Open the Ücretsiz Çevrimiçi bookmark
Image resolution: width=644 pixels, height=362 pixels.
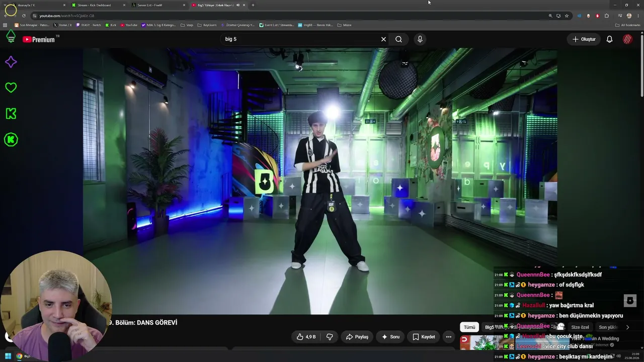click(237, 25)
